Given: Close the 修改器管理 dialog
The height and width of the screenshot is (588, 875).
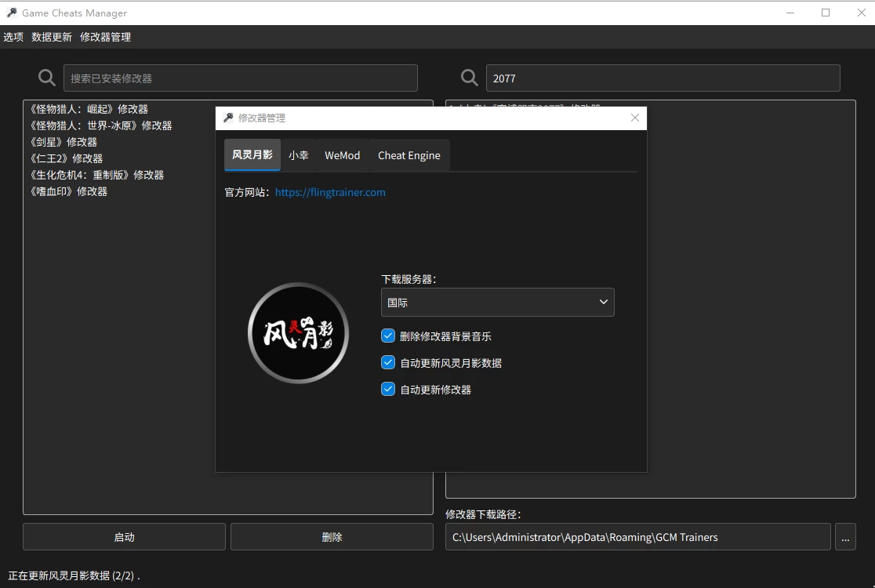Looking at the screenshot, I should 635,118.
